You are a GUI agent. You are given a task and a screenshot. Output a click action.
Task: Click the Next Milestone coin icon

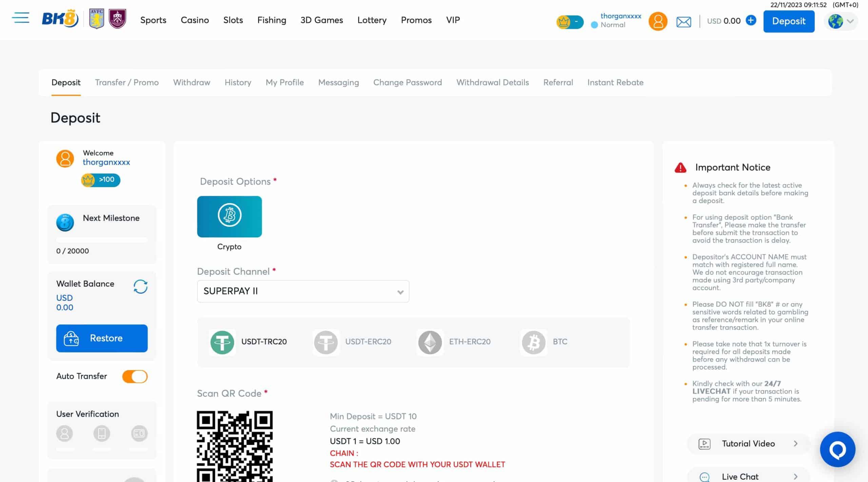point(65,223)
